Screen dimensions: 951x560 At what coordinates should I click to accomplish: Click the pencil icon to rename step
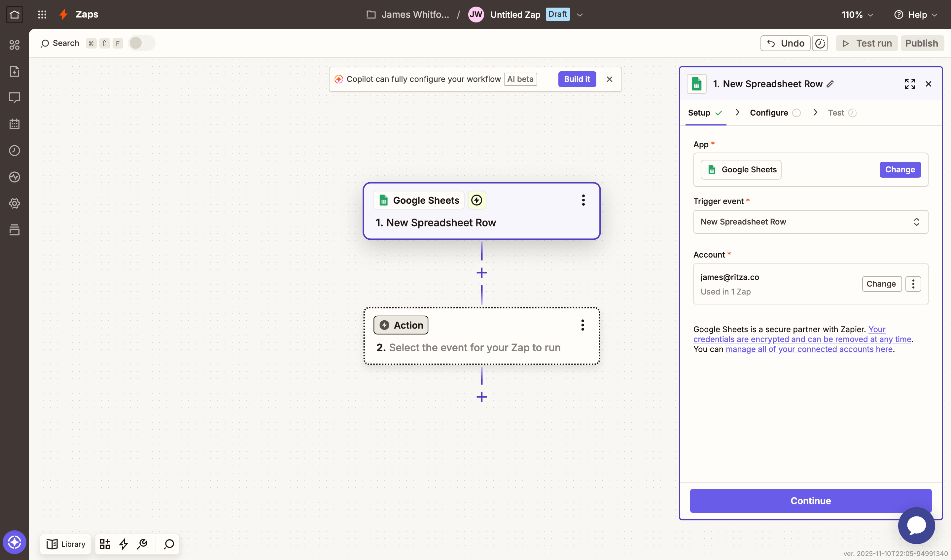point(830,84)
